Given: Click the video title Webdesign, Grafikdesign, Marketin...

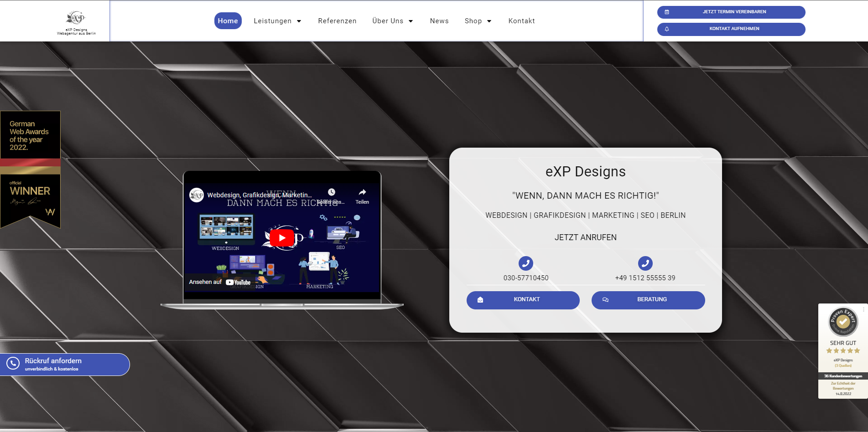Looking at the screenshot, I should pyautogui.click(x=260, y=195).
